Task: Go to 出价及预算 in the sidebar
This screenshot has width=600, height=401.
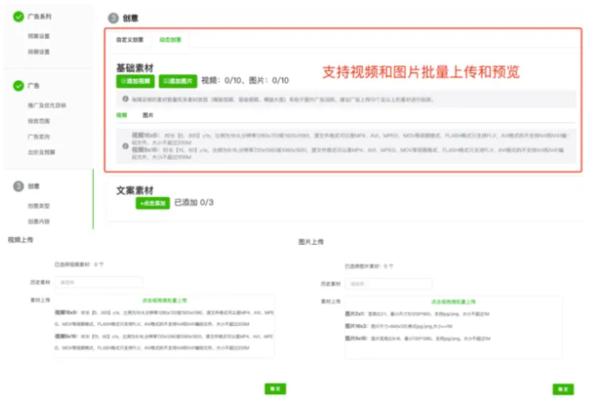Action: point(41,152)
